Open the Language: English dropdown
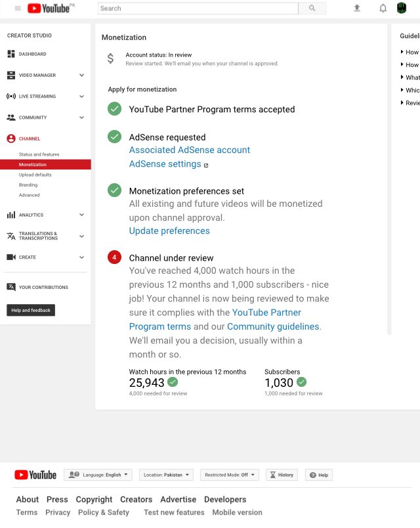The height and width of the screenshot is (528, 420). tap(98, 475)
